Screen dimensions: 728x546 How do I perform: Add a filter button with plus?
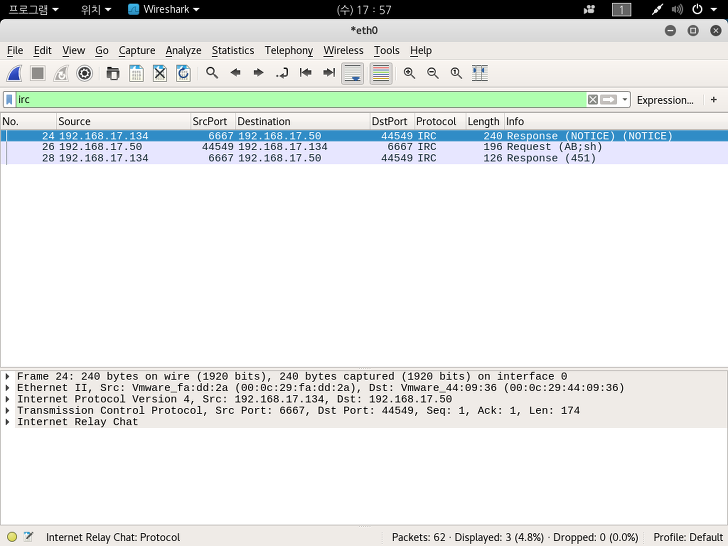click(x=714, y=99)
